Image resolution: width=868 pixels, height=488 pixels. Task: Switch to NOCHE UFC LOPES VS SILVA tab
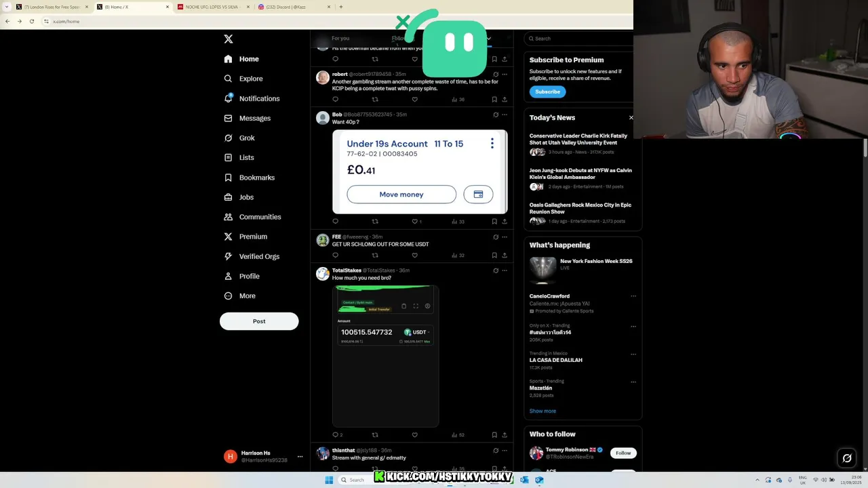point(214,7)
